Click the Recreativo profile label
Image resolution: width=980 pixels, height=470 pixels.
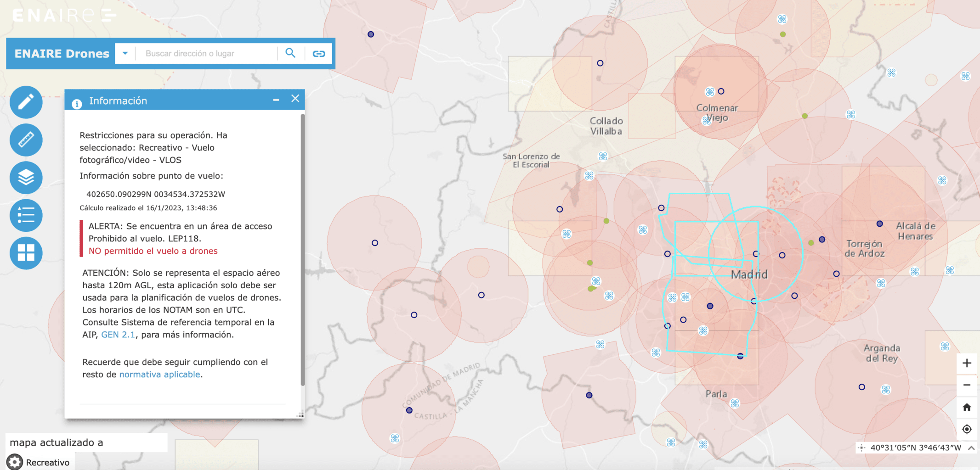pyautogui.click(x=48, y=462)
